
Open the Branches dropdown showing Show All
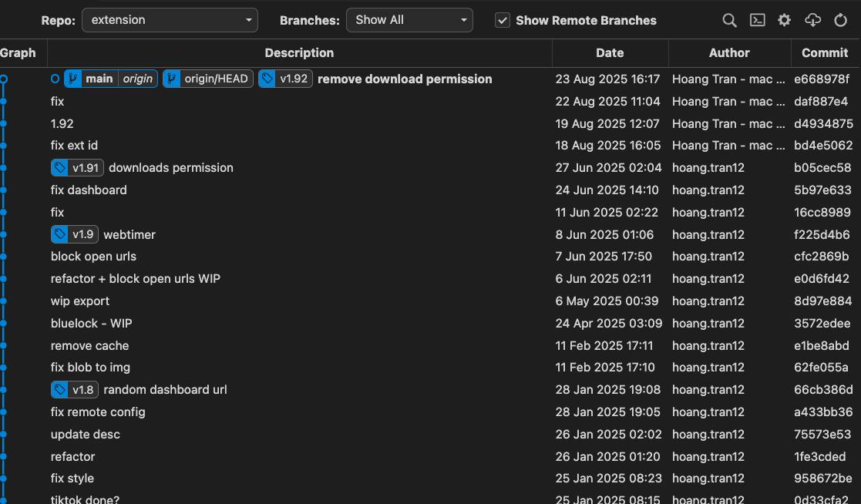409,20
